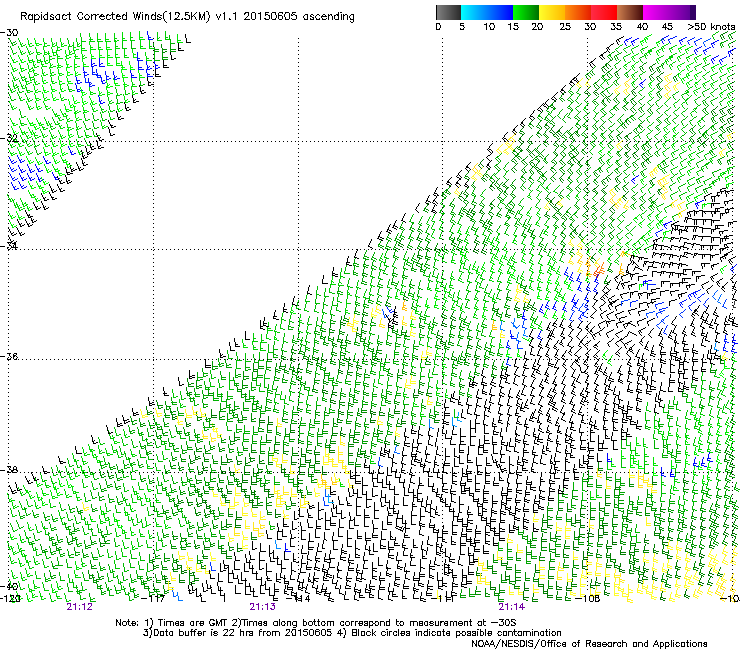
Task: Click the 'Data buffer is 22 hrs' note line
Action: pyautogui.click(x=352, y=633)
